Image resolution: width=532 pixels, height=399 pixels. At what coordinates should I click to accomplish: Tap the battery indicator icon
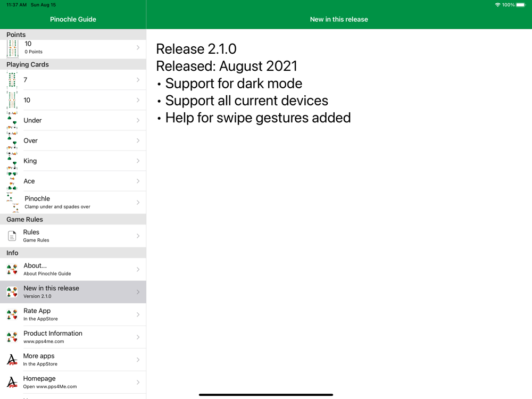(521, 5)
